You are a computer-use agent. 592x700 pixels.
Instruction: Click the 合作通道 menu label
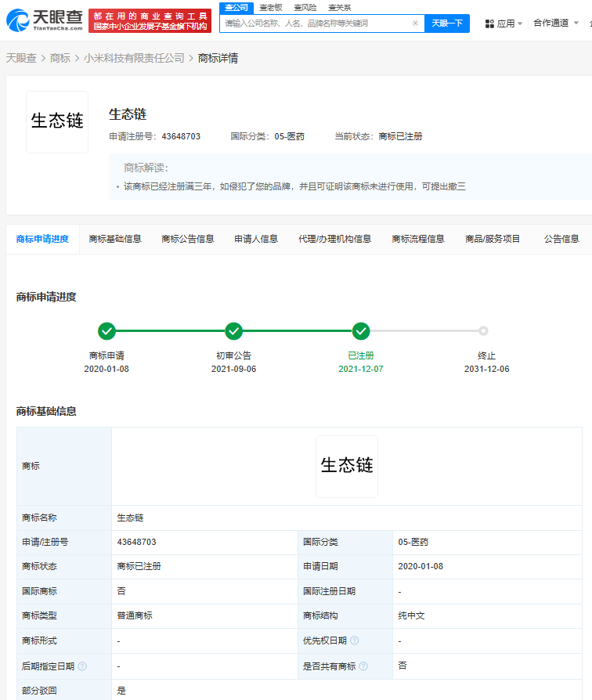pyautogui.click(x=551, y=23)
